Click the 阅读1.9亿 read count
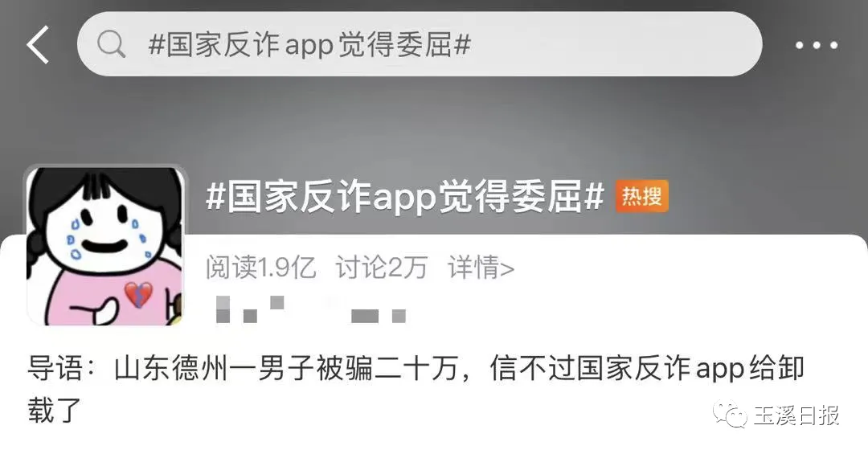This screenshot has width=868, height=454. [x=260, y=268]
